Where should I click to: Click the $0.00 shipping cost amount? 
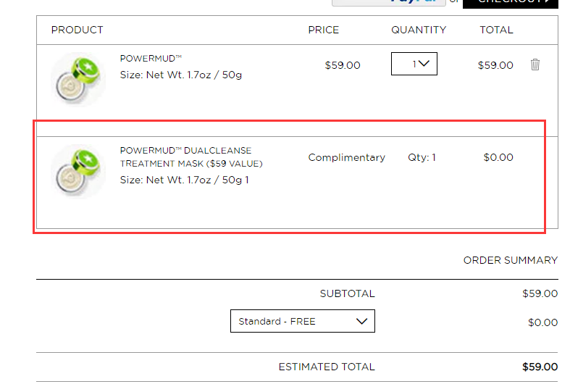click(x=542, y=322)
